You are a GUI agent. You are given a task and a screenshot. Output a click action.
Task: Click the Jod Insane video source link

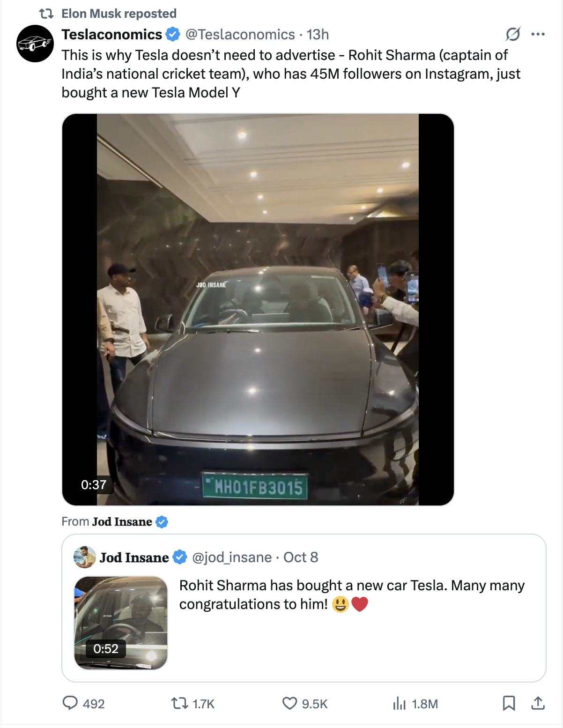point(122,522)
